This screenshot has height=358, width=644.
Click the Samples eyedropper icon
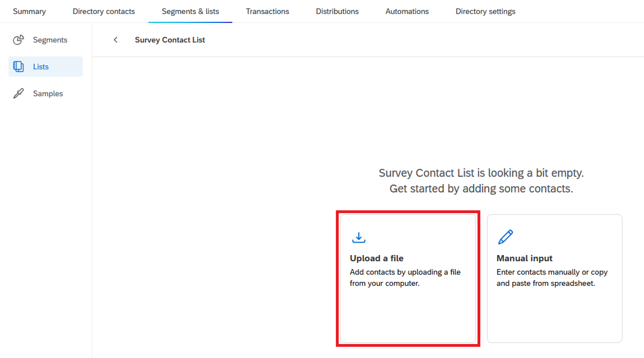tap(18, 93)
